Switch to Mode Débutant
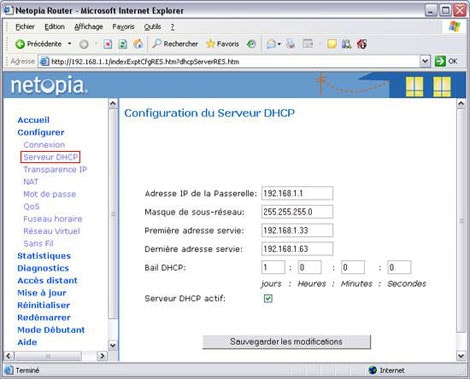Screen dimensions: 470x379 51,330
